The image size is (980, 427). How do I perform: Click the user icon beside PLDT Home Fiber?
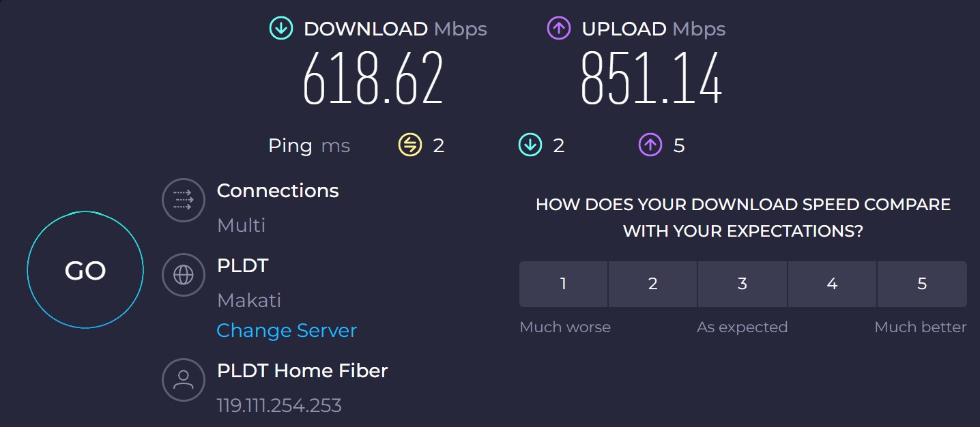[x=183, y=380]
